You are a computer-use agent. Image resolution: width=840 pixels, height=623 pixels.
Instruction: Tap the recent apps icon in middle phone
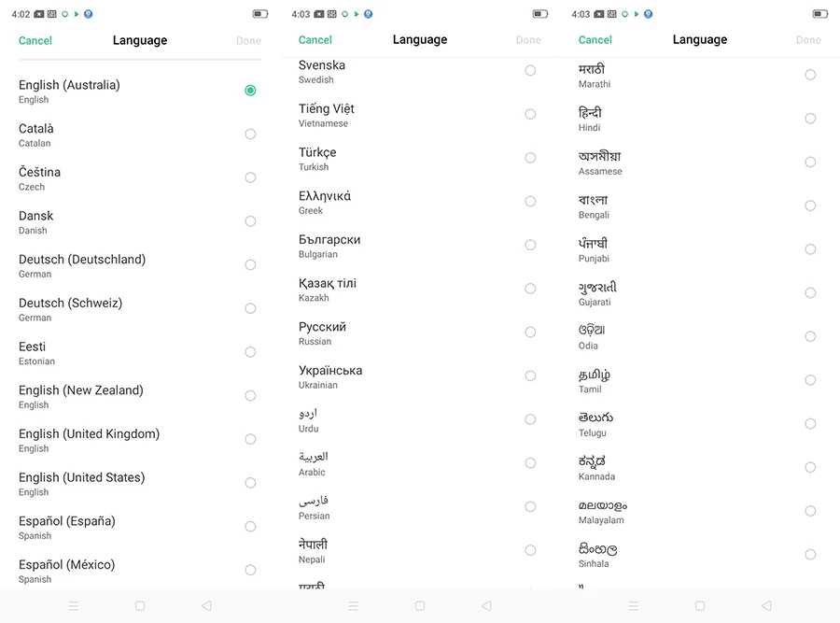tap(353, 606)
